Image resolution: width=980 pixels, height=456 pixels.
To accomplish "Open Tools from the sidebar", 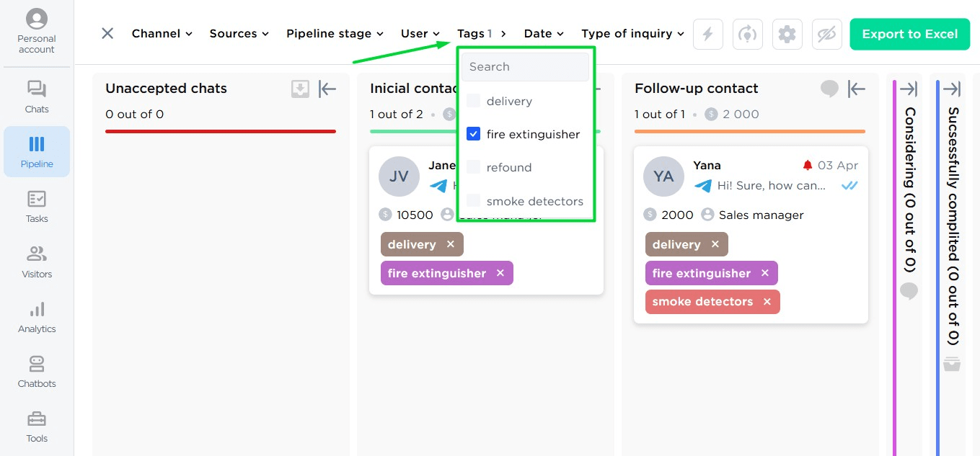I will [36, 426].
